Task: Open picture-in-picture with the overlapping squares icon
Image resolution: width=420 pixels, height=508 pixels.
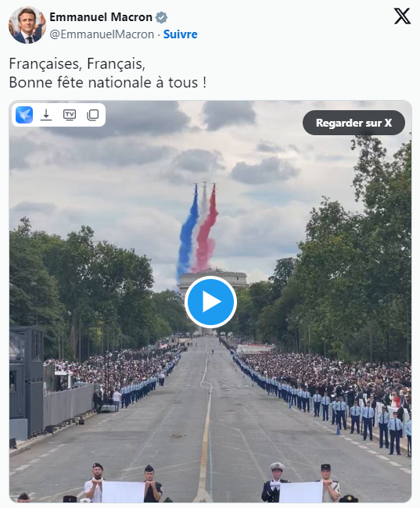Action: tap(93, 115)
